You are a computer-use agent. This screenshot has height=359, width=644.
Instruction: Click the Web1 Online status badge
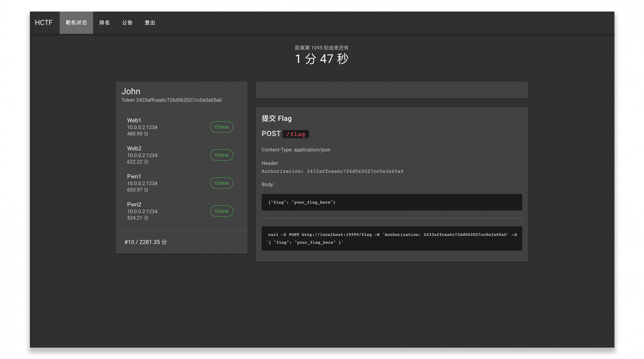222,127
